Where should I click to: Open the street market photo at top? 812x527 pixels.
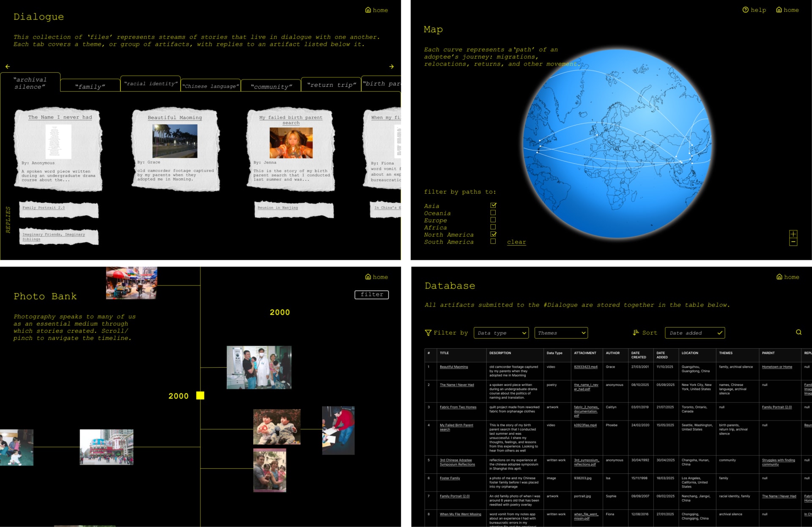(132, 283)
